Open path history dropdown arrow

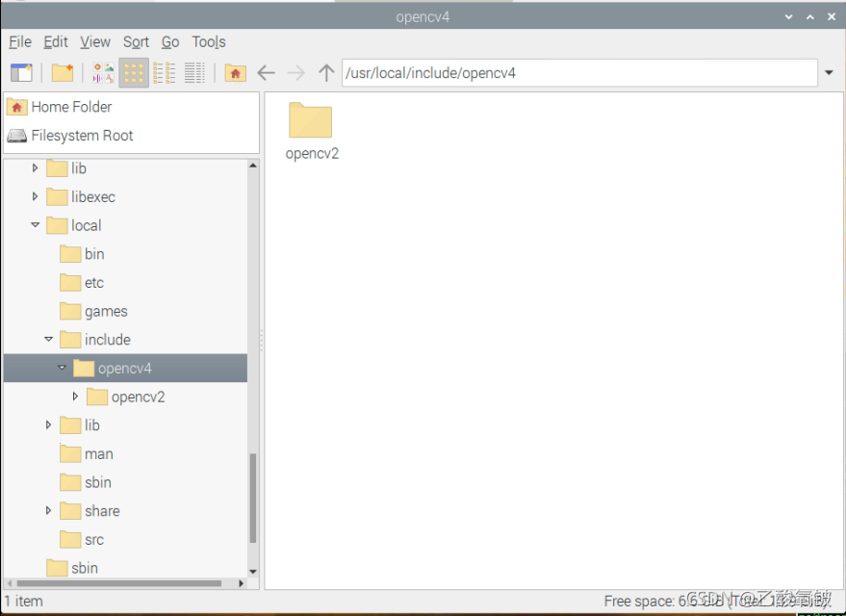point(829,73)
